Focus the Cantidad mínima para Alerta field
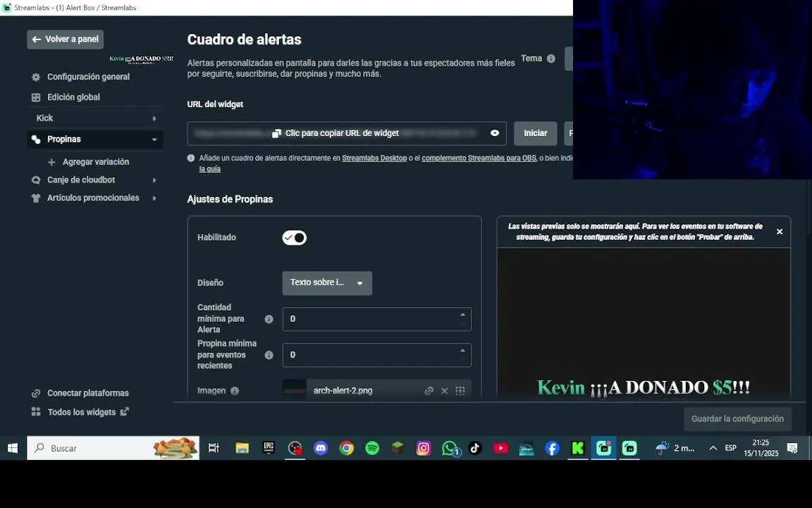 [x=377, y=320]
